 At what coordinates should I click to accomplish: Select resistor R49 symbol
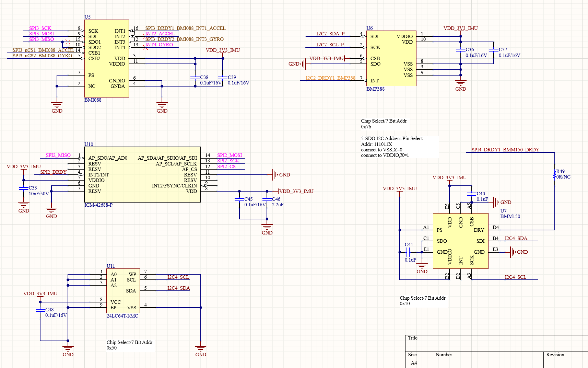(x=555, y=174)
